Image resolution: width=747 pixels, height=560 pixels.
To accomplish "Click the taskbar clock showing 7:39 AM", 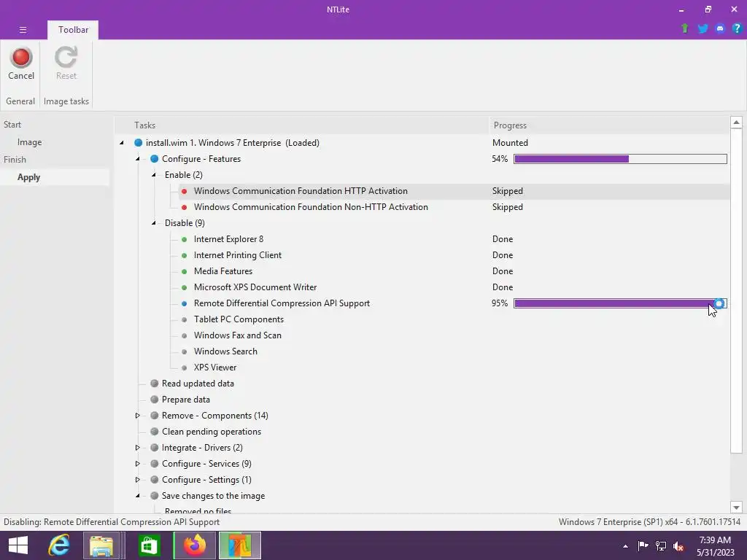I will tap(715, 545).
